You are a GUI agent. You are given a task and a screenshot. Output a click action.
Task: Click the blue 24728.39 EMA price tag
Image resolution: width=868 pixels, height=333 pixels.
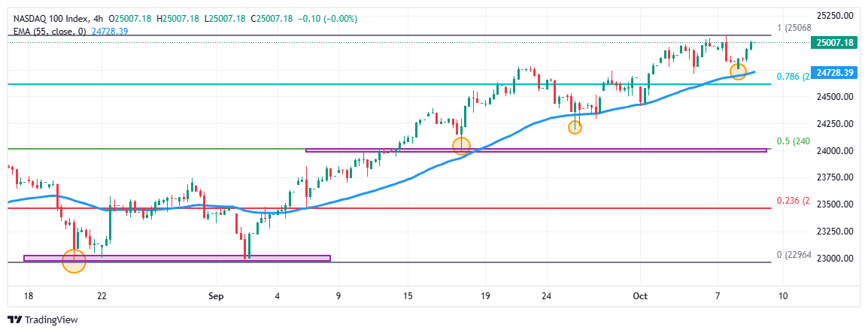pos(834,73)
